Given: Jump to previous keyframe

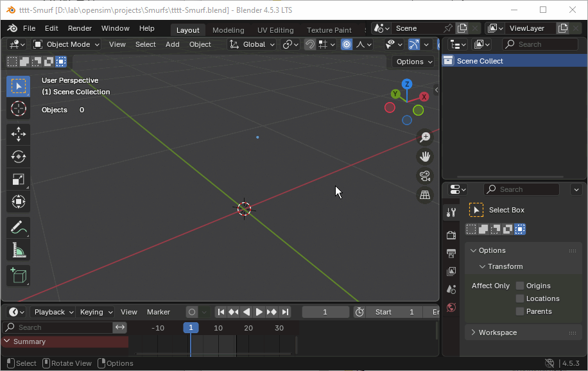Looking at the screenshot, I should (234, 312).
